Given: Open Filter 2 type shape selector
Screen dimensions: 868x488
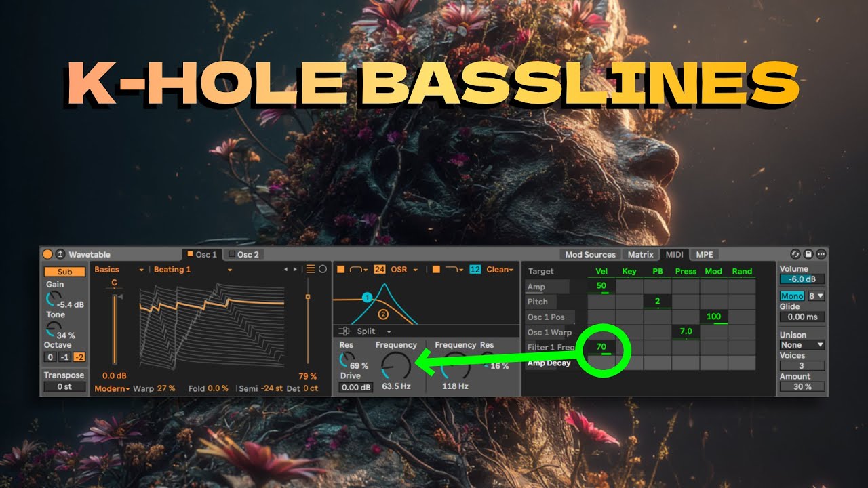Looking at the screenshot, I should click(454, 270).
